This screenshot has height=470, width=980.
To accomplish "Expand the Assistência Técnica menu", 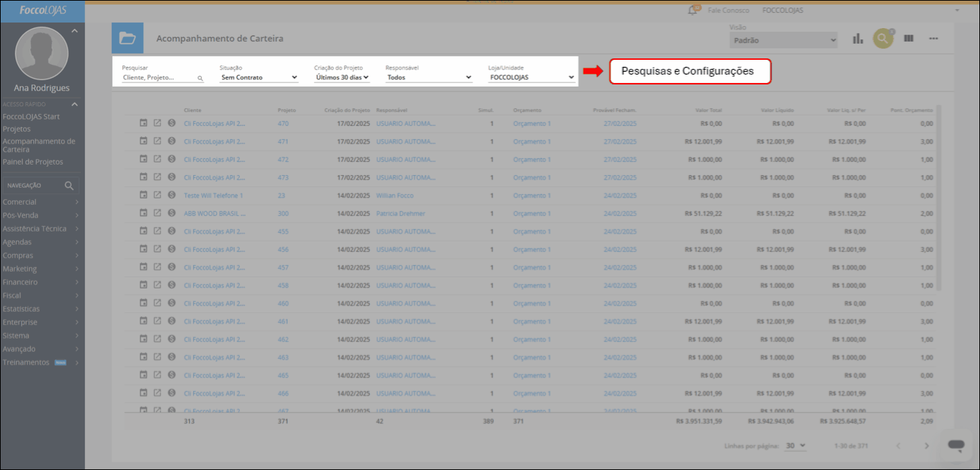I will (x=41, y=229).
